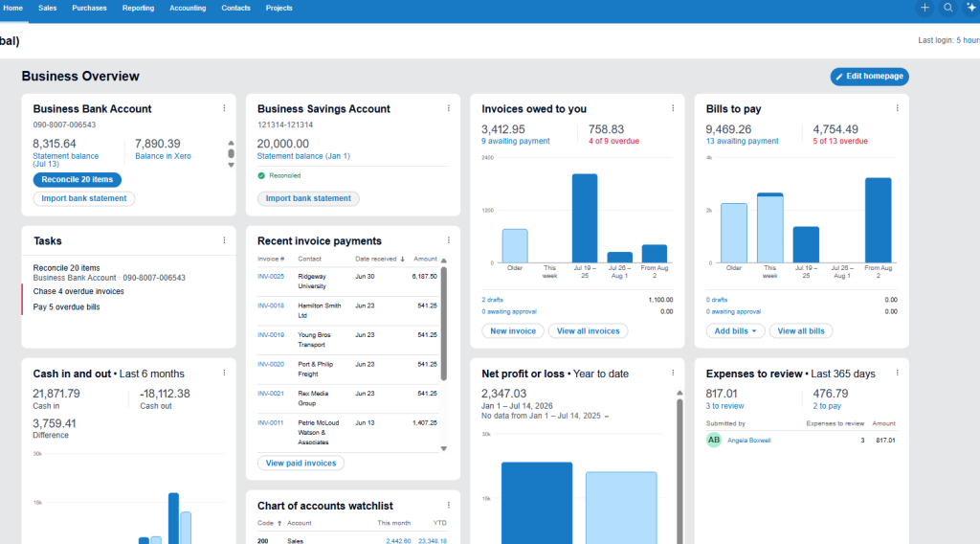Open the Sales menu
The height and width of the screenshot is (544, 980).
(48, 8)
